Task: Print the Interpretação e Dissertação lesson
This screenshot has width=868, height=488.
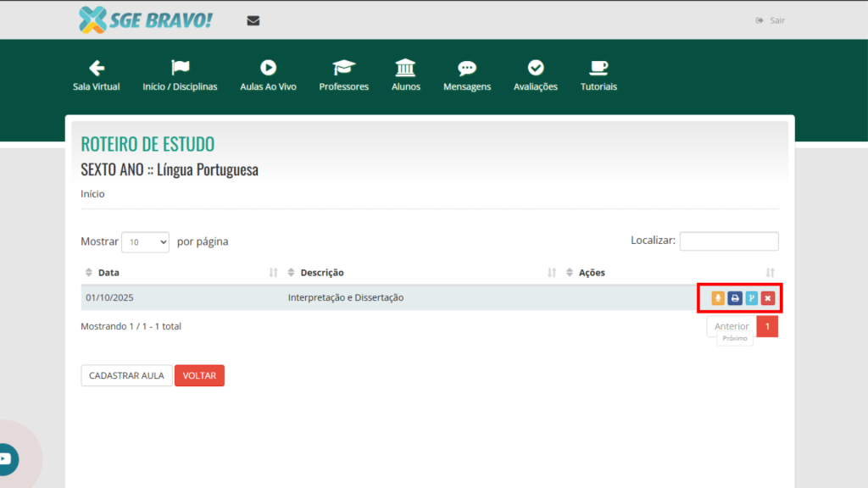Action: (735, 298)
